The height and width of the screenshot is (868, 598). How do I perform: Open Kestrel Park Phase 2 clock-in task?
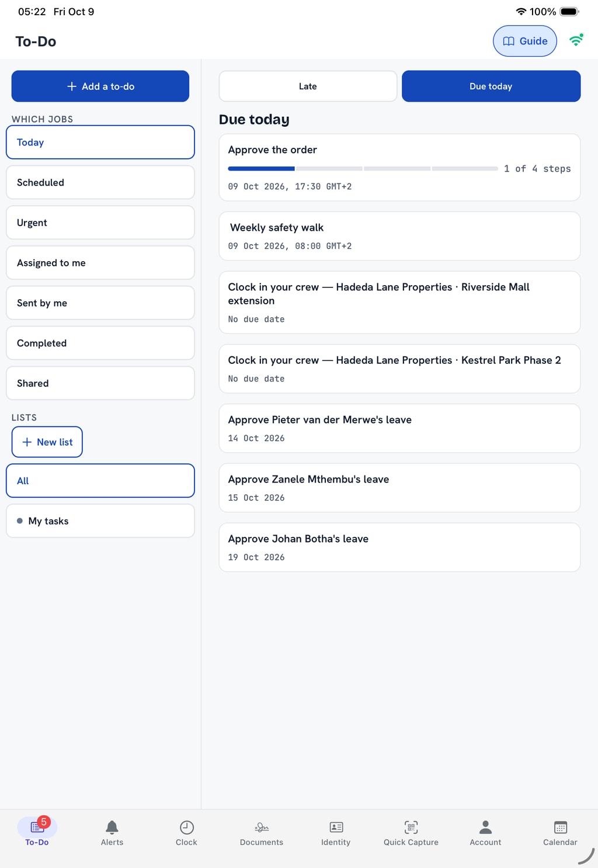[x=399, y=369]
